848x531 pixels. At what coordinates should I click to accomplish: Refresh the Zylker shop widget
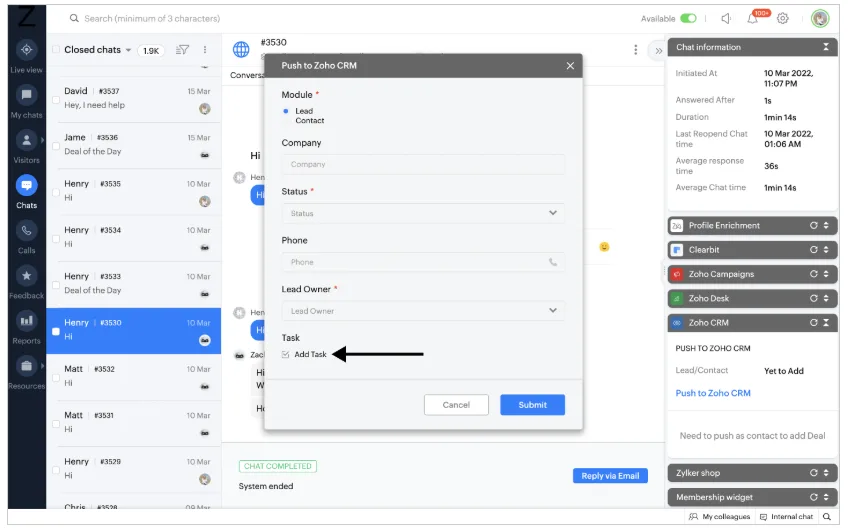click(813, 473)
